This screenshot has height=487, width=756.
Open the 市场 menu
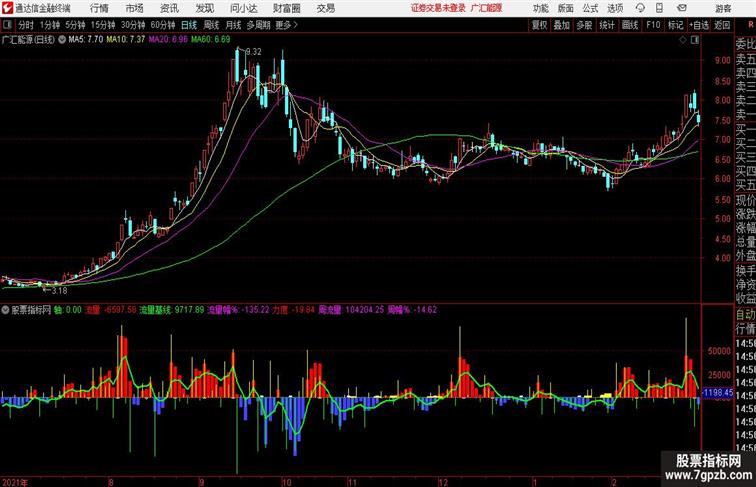coord(135,8)
